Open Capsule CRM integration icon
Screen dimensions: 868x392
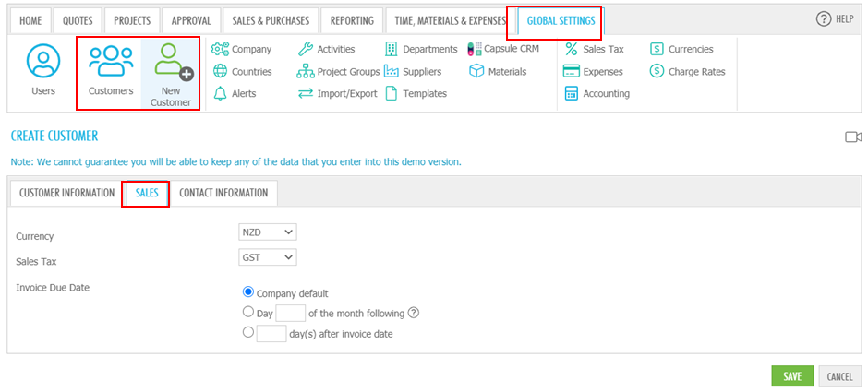(x=475, y=49)
